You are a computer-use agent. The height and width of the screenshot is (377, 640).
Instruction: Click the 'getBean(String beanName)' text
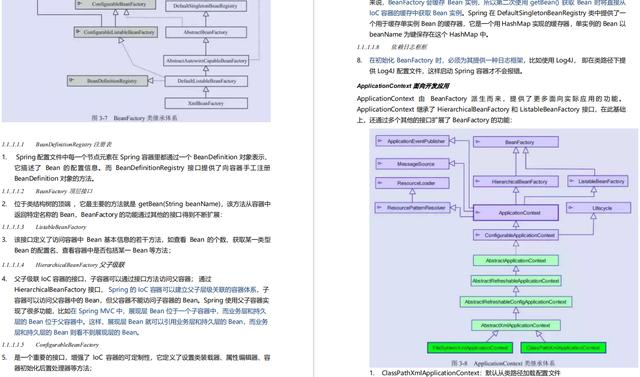pyautogui.click(x=180, y=204)
